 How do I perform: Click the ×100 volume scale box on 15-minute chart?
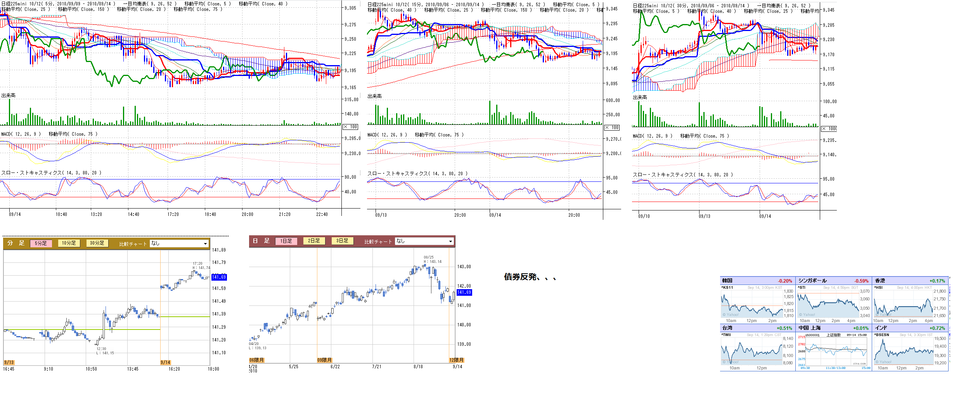pyautogui.click(x=612, y=128)
